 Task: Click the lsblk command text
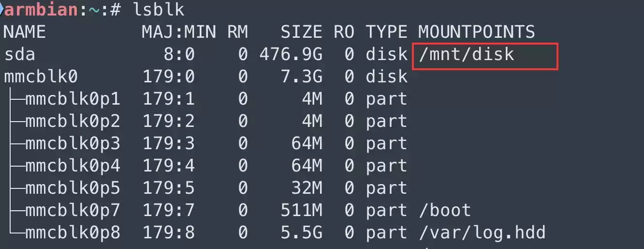pyautogui.click(x=159, y=9)
